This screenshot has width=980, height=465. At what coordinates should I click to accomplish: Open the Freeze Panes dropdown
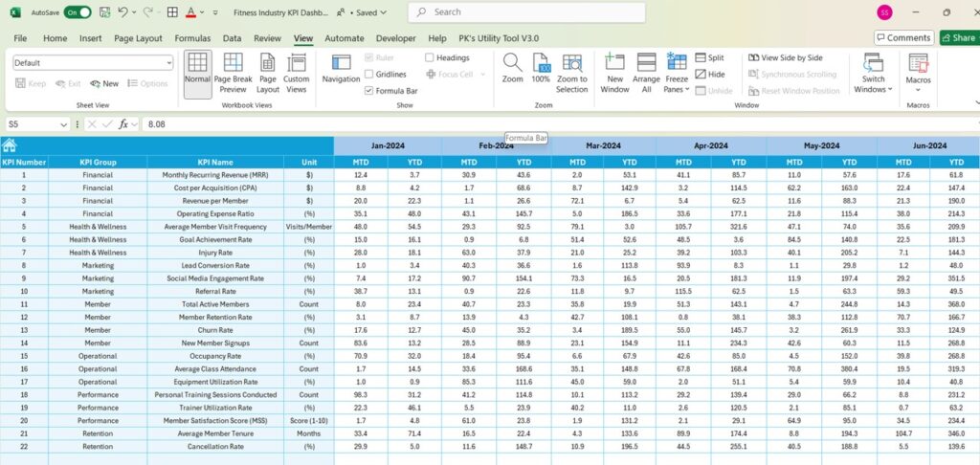[x=677, y=74]
